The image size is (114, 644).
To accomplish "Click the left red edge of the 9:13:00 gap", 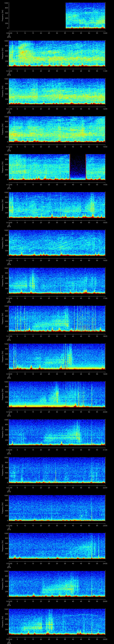I will point(70,167).
